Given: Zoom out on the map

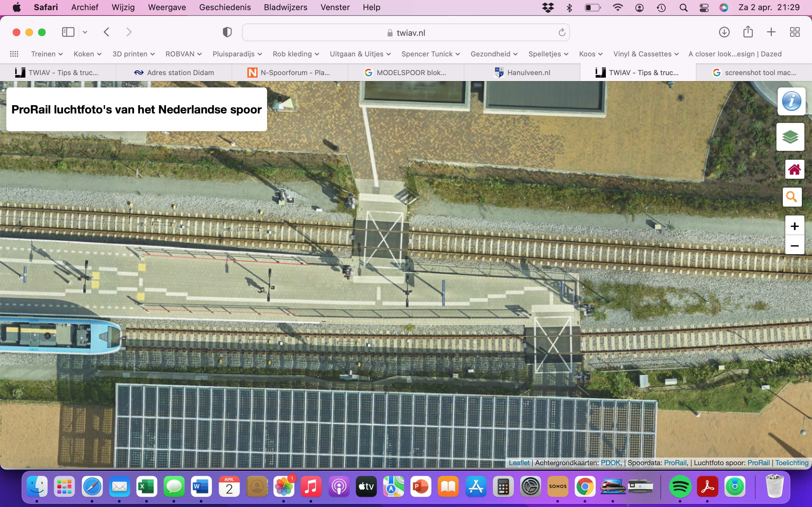Looking at the screenshot, I should click(x=794, y=246).
